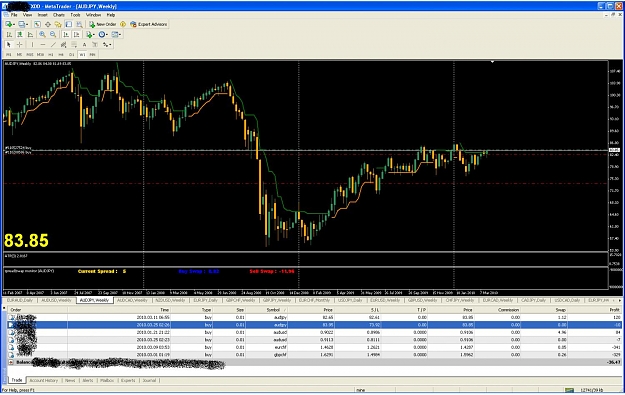Switch to the GBPCHF,Weekly chart tab
Image resolution: width=625 pixels, height=395 pixels.
click(x=240, y=300)
